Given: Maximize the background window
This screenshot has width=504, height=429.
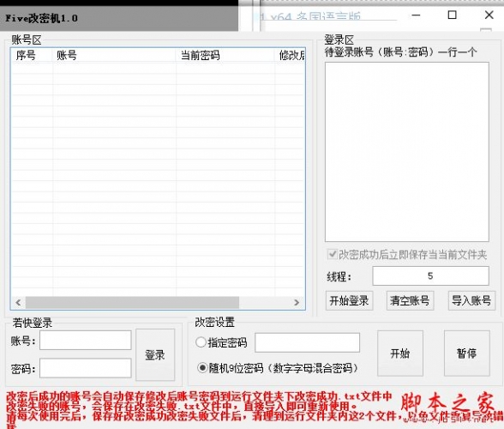Looking at the screenshot, I should [453, 15].
